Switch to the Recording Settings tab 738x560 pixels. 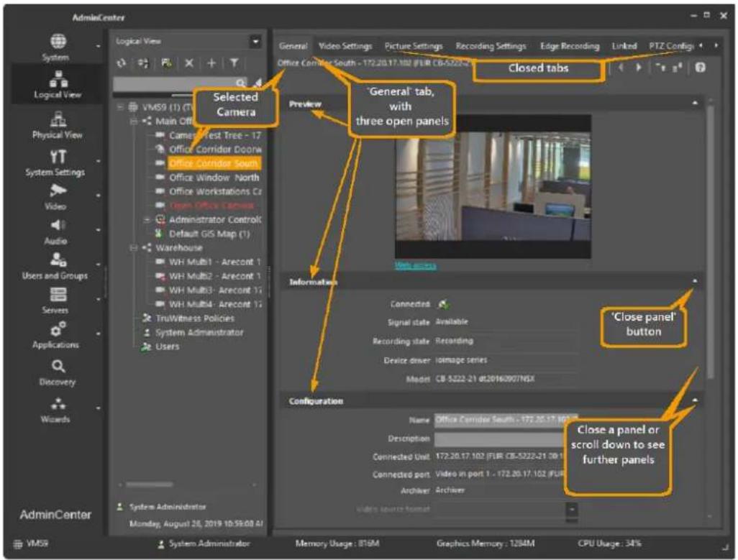(x=491, y=46)
